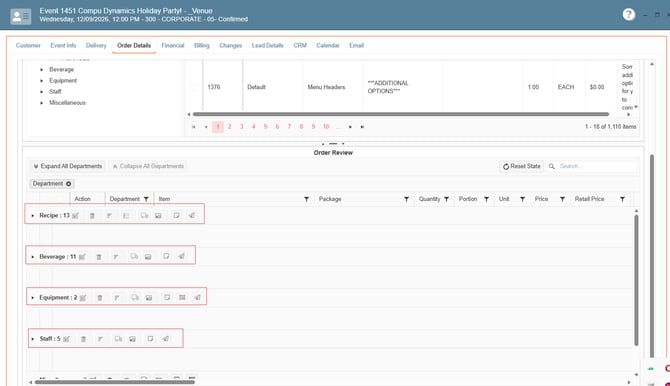Switch to the Event Info tab
The width and height of the screenshot is (670, 386).
point(63,45)
